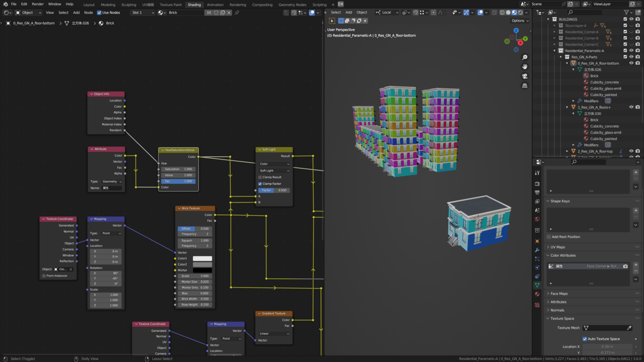Toggle the camera view icon in viewport
644x362 pixels.
[x=525, y=76]
